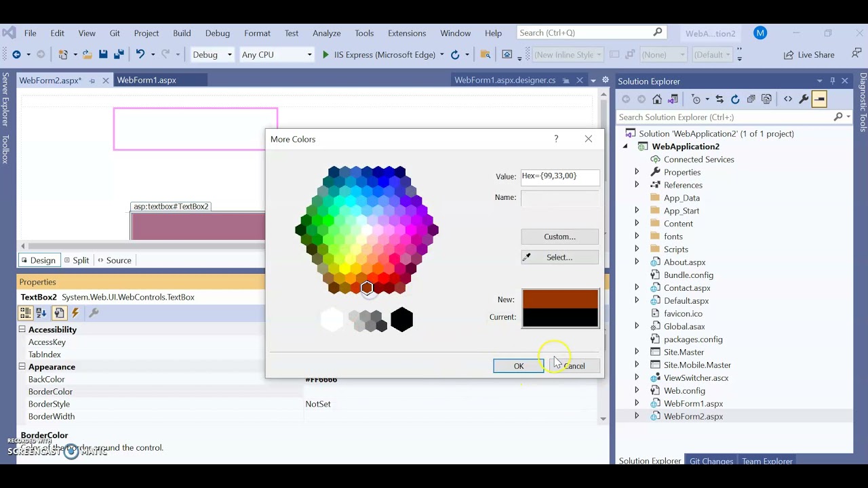The image size is (868, 488).
Task: Select Web.config in Solution Explorer
Action: (684, 391)
